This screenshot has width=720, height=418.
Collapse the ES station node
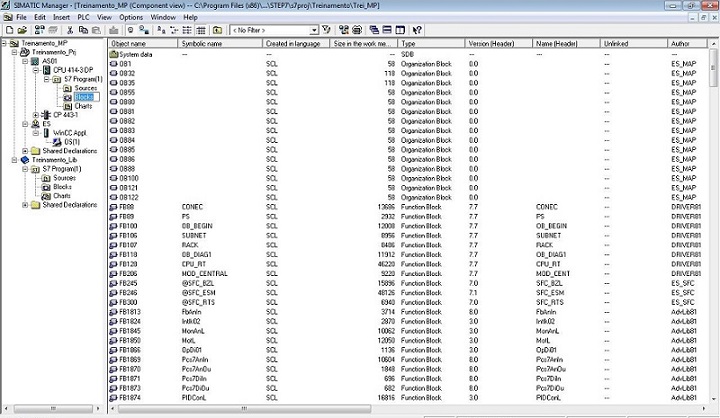25,124
